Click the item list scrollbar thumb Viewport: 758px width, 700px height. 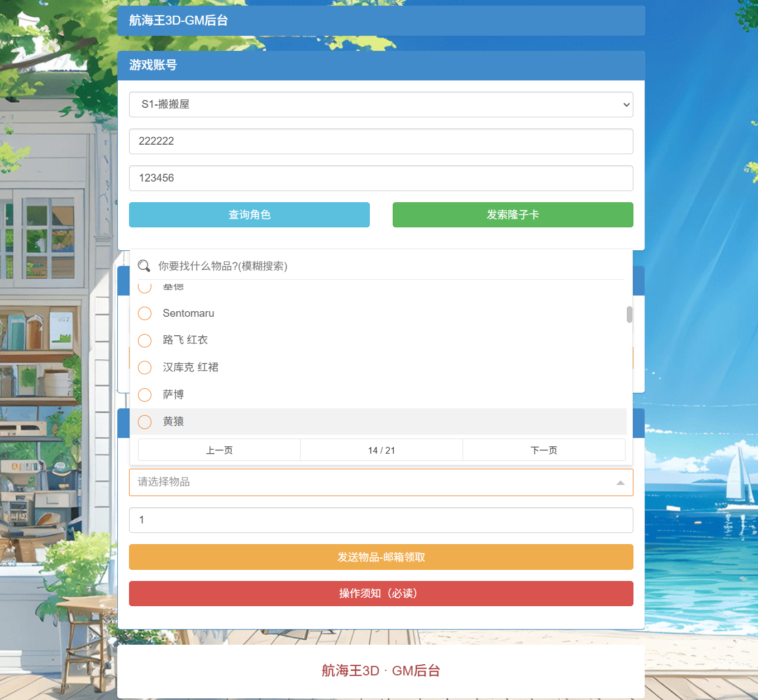pyautogui.click(x=630, y=315)
